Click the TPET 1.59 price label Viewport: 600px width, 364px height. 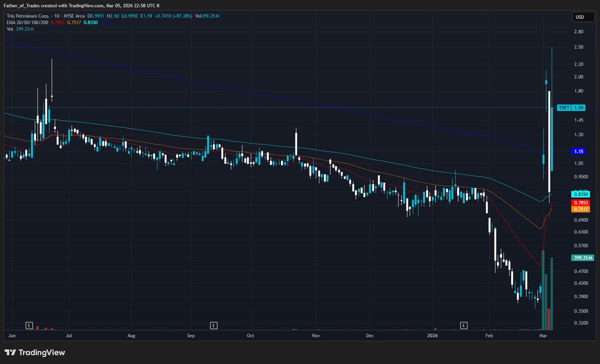[571, 107]
